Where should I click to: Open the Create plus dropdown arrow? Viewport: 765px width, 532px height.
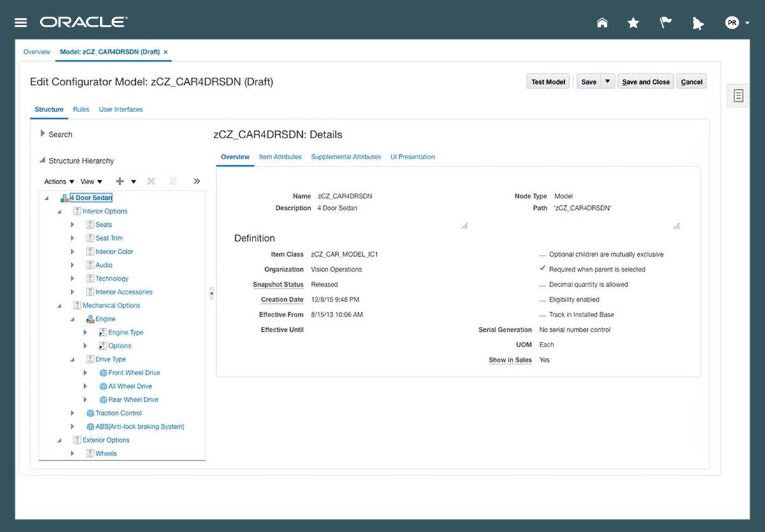click(x=133, y=182)
